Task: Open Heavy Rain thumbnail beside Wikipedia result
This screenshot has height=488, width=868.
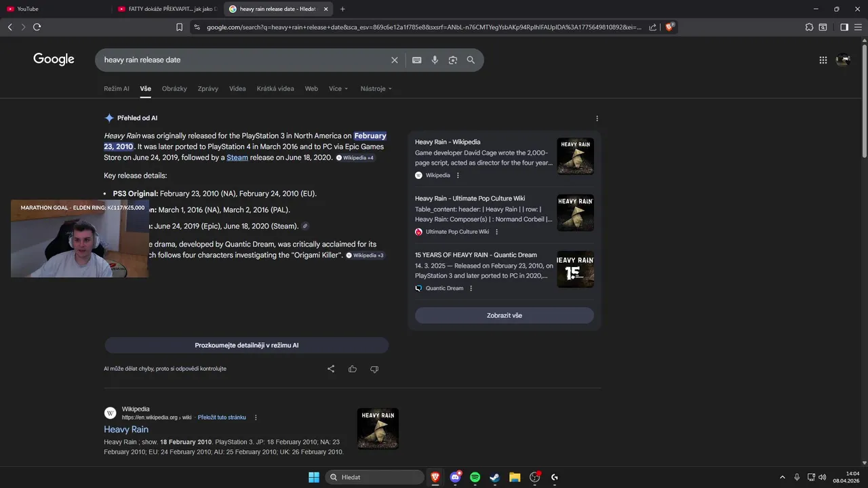Action: [x=378, y=428]
